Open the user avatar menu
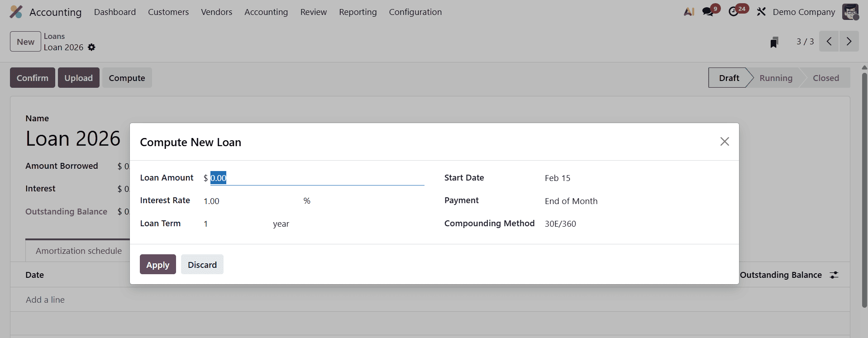 850,12
